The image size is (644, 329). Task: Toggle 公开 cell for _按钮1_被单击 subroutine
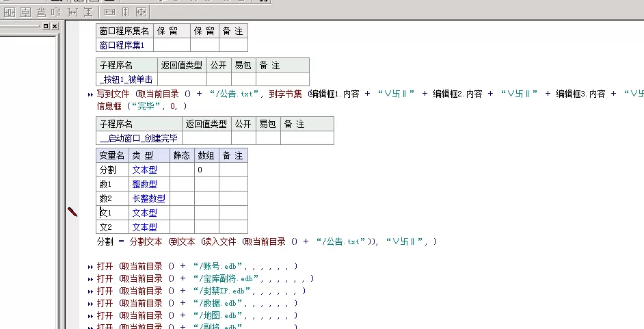(219, 79)
